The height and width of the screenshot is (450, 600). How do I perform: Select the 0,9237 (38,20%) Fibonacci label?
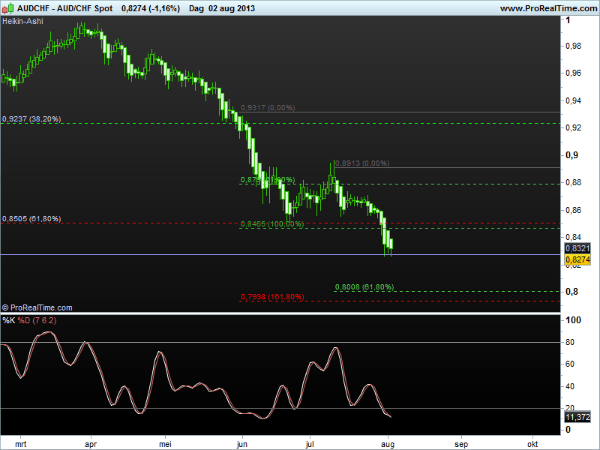pyautogui.click(x=31, y=119)
